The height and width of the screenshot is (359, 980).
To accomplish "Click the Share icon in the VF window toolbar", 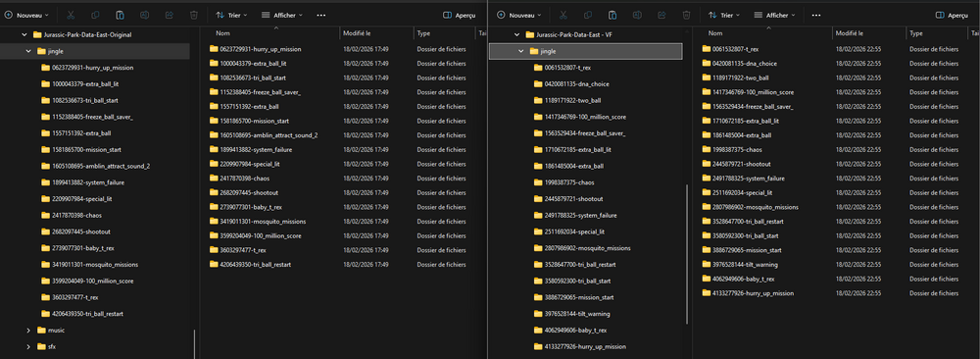I will pos(661,15).
